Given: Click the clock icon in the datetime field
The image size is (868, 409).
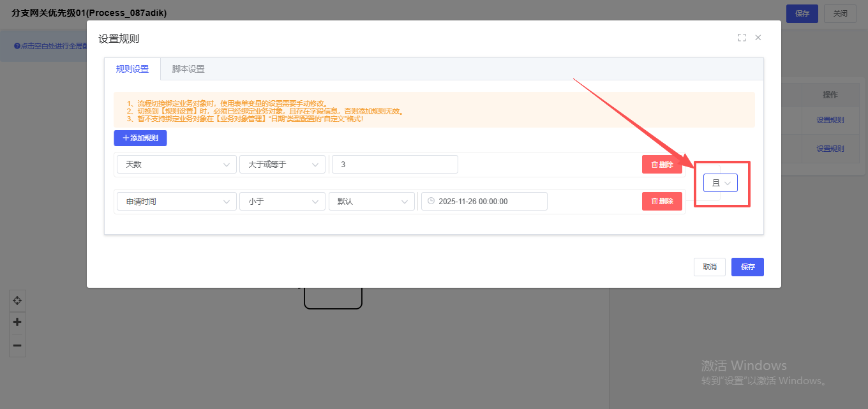Looking at the screenshot, I should (431, 201).
